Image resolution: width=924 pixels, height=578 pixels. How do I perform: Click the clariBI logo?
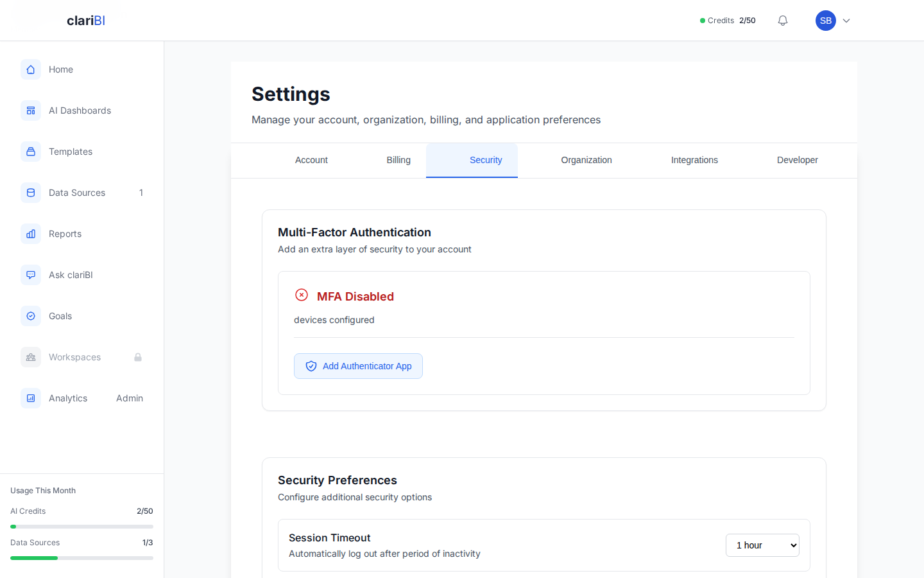tap(85, 20)
